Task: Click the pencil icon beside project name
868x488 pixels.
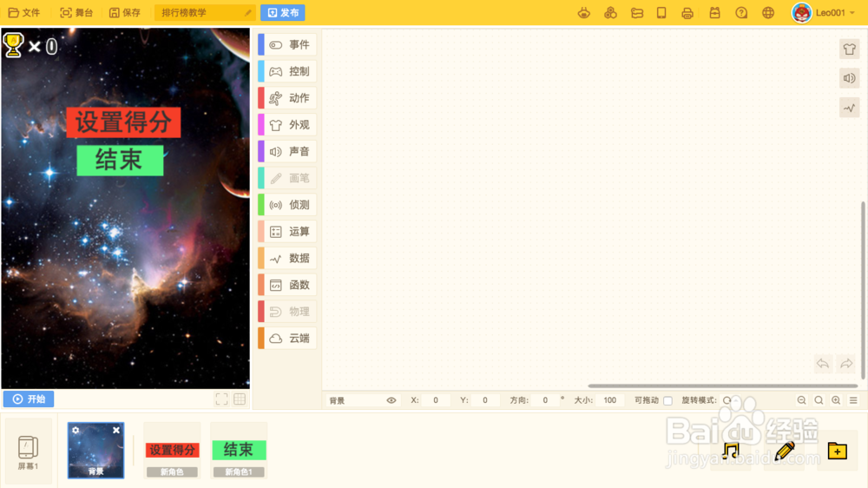Action: coord(248,12)
